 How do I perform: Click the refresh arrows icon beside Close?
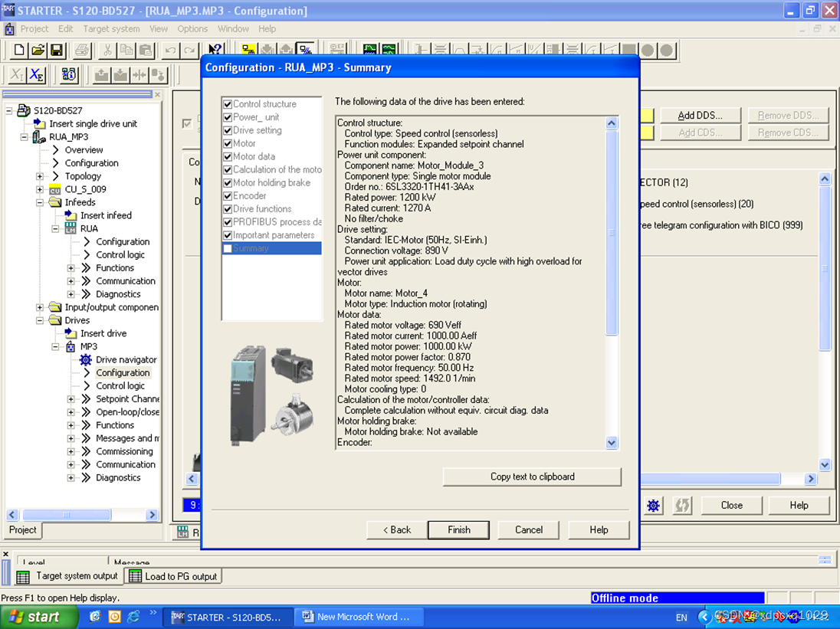[x=682, y=506]
